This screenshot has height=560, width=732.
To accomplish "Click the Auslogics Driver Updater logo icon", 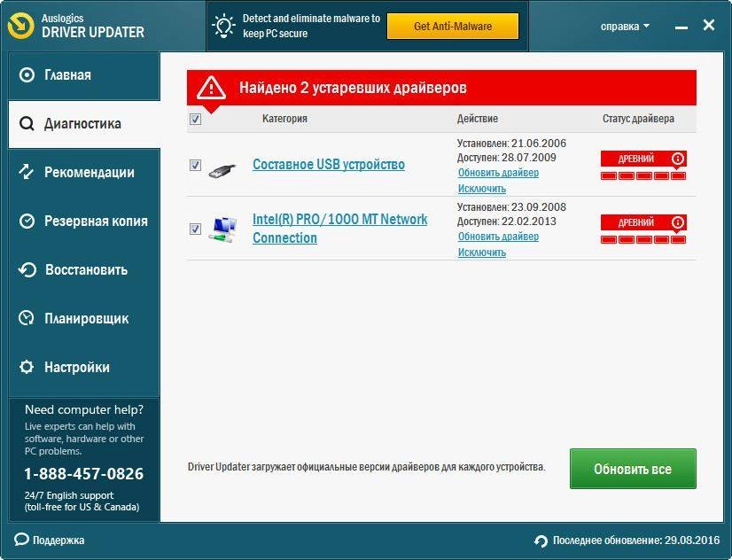I will point(21,26).
